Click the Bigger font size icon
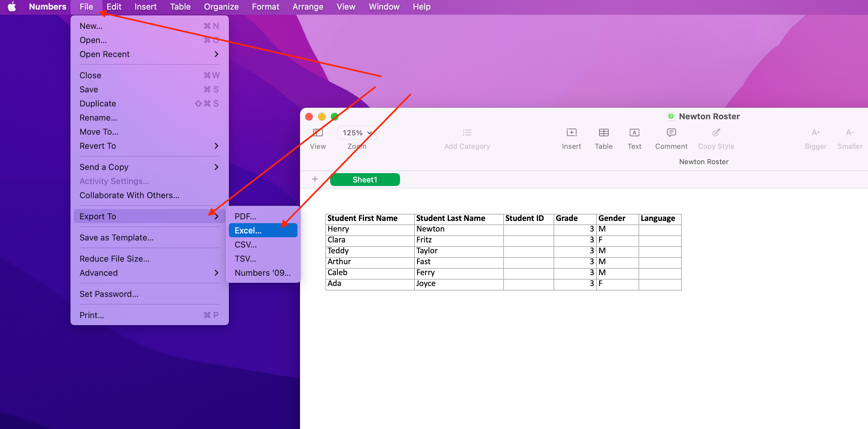 815,133
